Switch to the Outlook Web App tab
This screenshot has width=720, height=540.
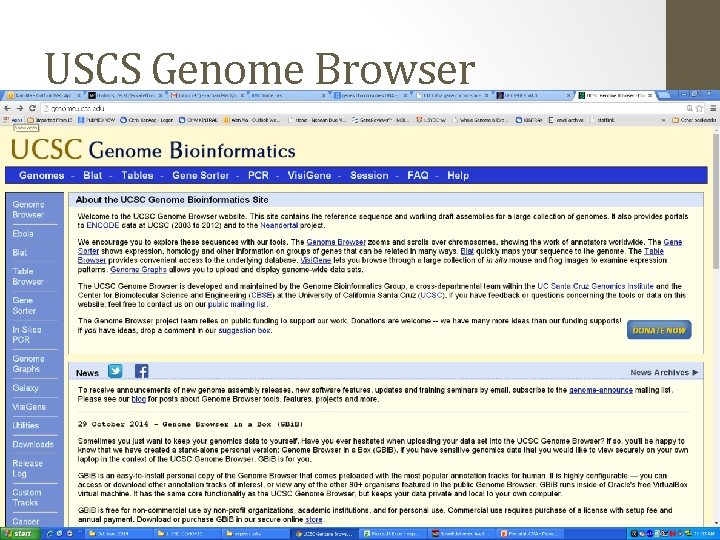44,96
